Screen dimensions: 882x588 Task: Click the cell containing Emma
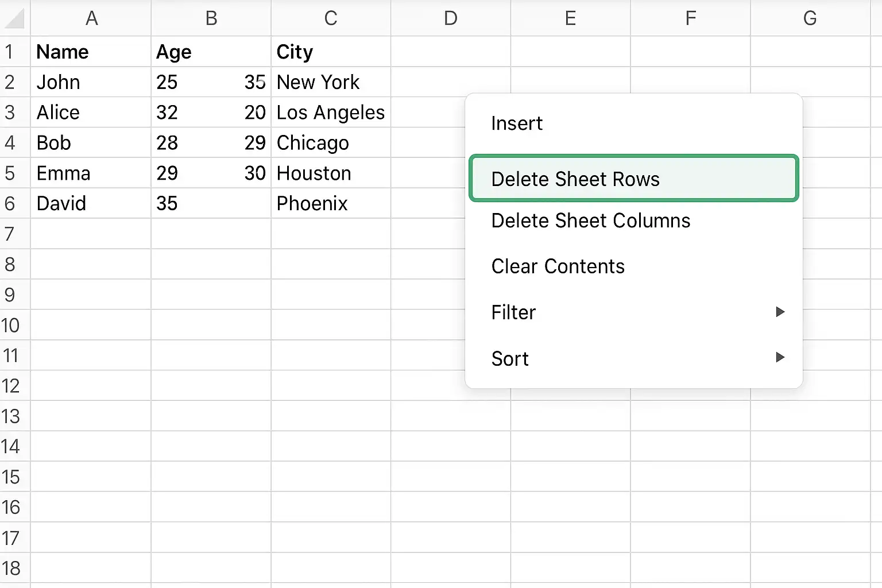point(91,173)
